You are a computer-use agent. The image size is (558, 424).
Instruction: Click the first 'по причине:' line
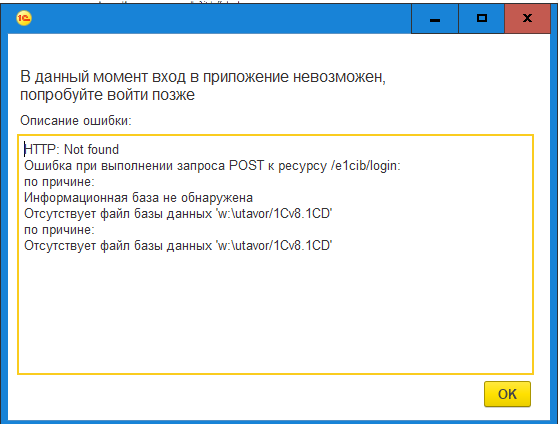[x=59, y=182]
